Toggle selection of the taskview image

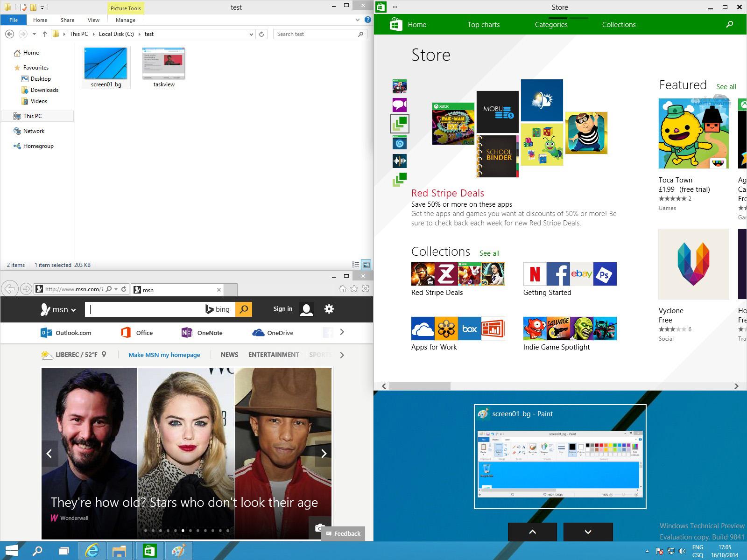163,64
